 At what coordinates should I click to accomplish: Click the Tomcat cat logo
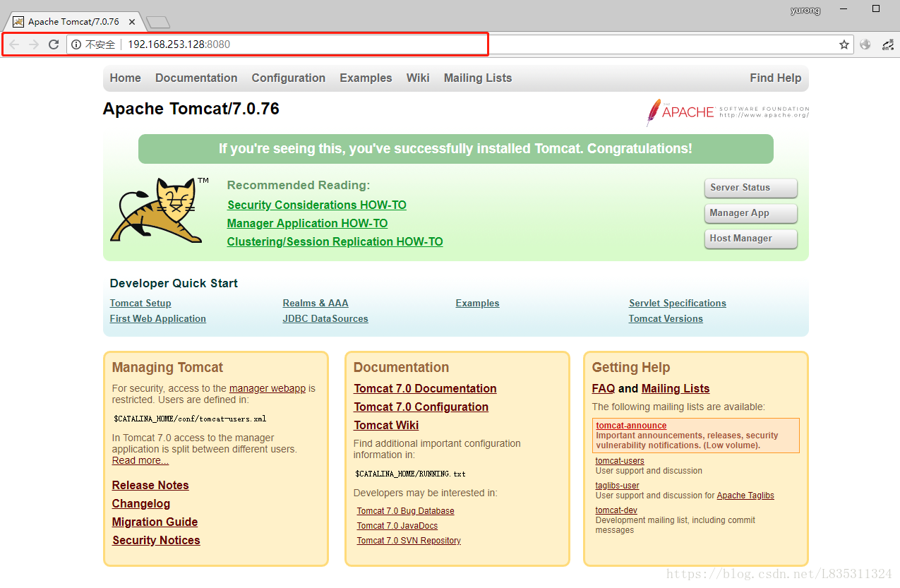(160, 210)
